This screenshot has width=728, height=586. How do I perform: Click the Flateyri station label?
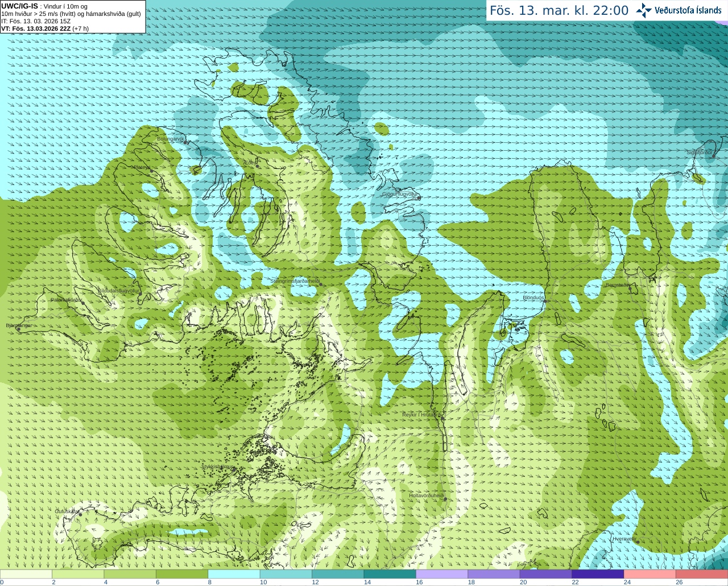[142, 167]
